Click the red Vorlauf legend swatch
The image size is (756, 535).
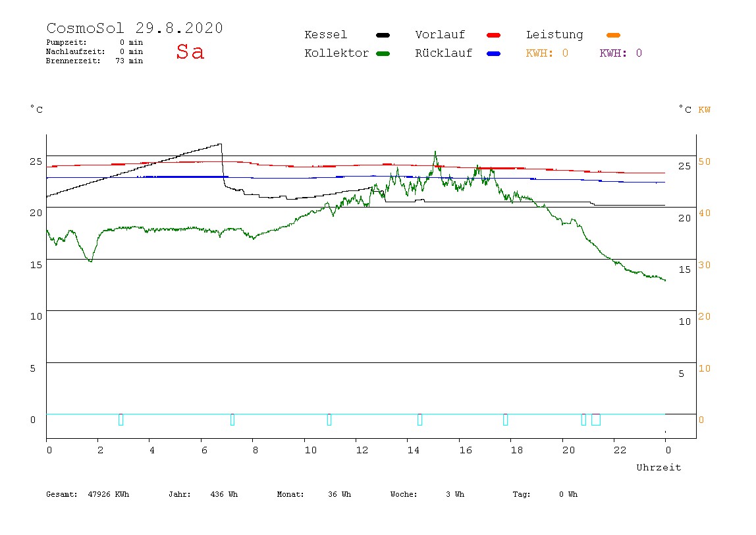click(494, 35)
